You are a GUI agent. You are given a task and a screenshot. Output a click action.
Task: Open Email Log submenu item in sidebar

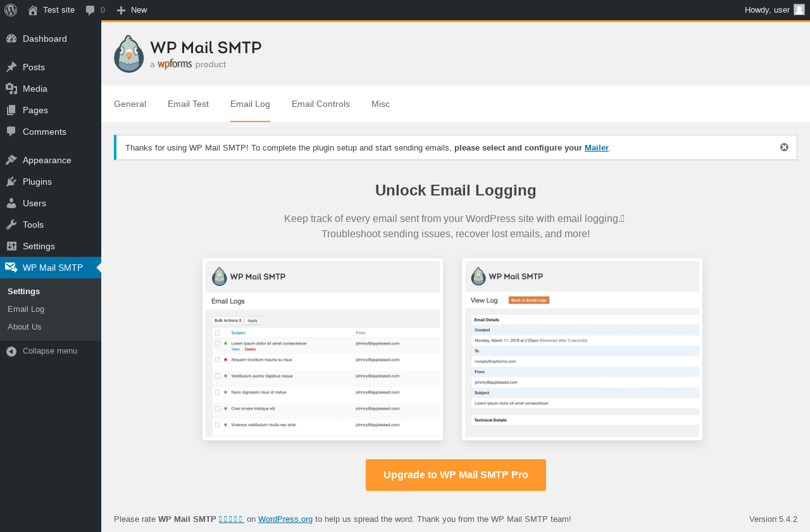[x=26, y=309]
